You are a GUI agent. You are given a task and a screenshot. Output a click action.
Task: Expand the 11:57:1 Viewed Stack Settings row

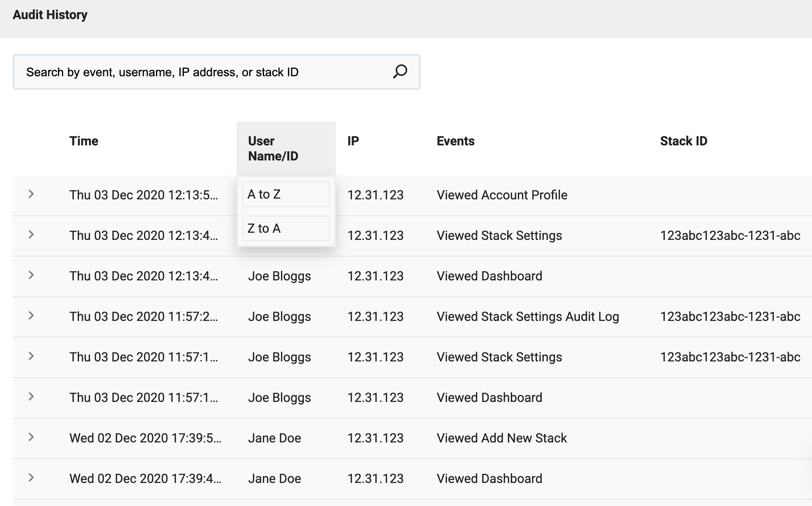(x=31, y=356)
